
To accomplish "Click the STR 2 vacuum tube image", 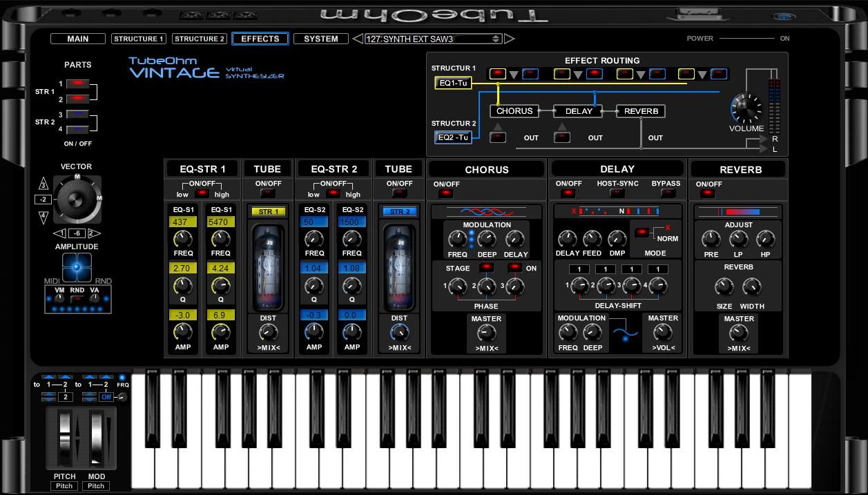I will point(399,266).
